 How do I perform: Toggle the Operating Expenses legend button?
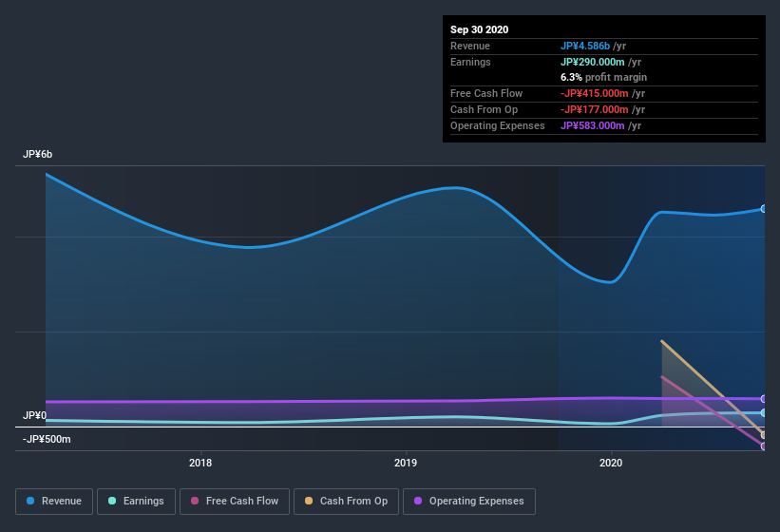[x=469, y=502]
